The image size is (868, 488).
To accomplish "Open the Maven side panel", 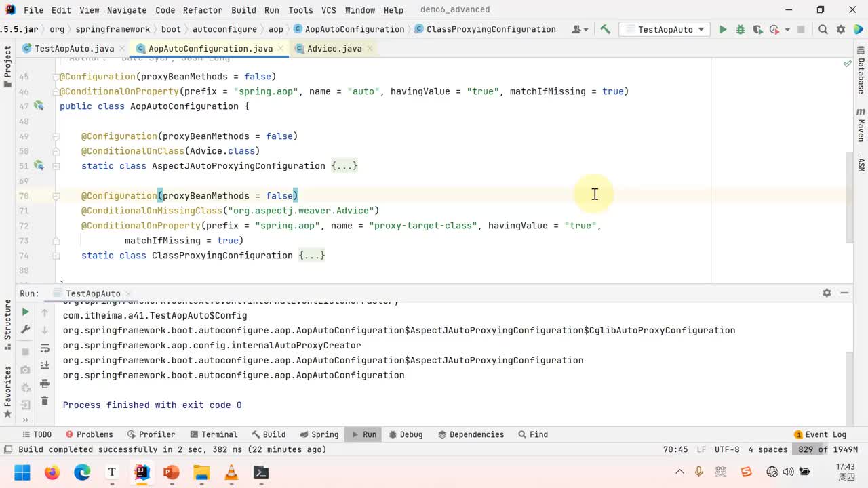I will [861, 125].
